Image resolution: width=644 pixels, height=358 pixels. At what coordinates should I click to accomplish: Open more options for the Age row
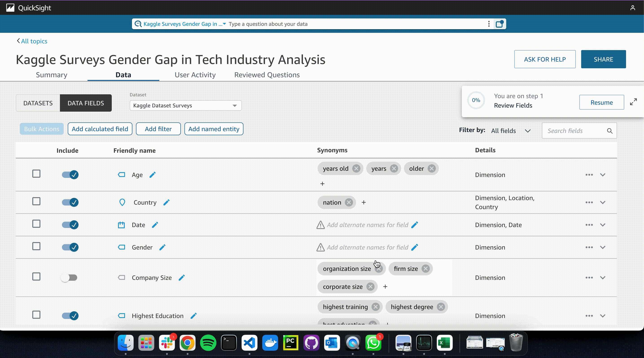589,175
